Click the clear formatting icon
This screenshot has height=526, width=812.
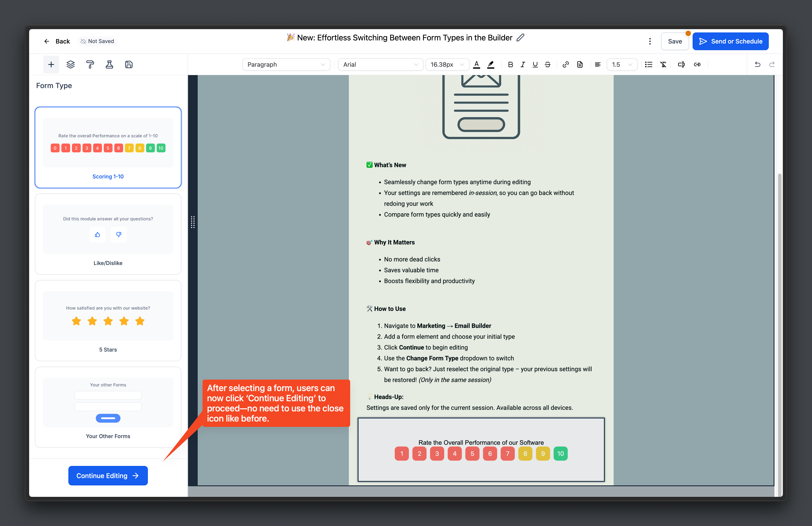pyautogui.click(x=664, y=64)
